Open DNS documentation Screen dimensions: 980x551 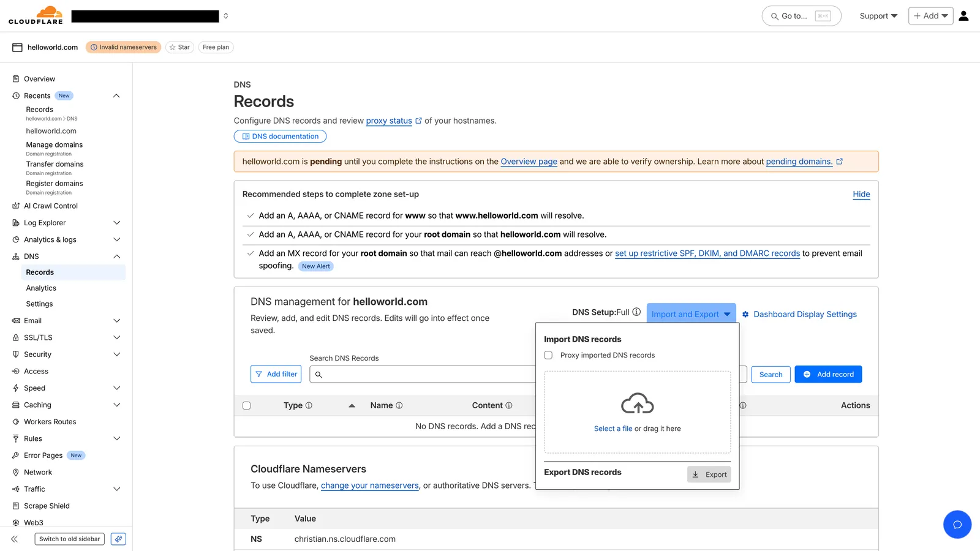pyautogui.click(x=280, y=137)
